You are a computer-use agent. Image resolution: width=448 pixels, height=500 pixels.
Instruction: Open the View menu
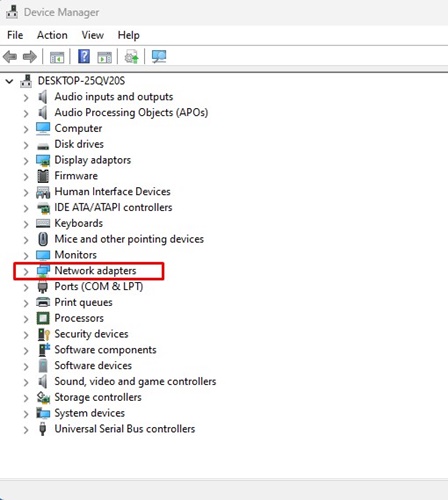93,35
